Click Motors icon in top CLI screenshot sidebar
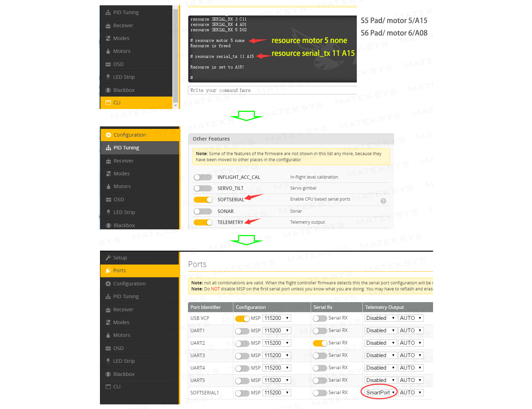The width and height of the screenshot is (532, 409). pyautogui.click(x=108, y=51)
